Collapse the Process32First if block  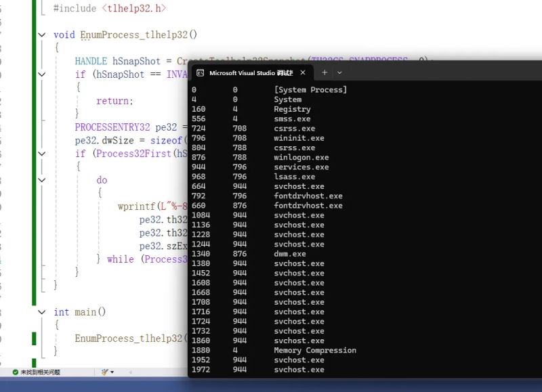41,154
